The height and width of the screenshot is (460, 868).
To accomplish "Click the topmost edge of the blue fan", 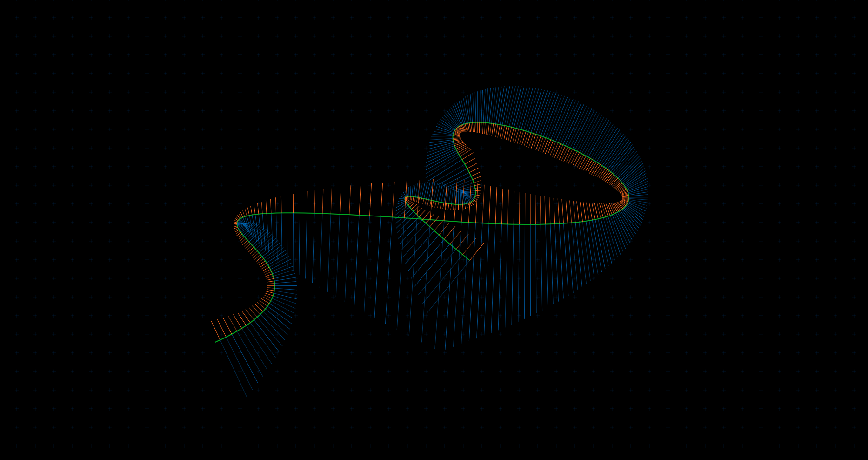I will 512,87.
